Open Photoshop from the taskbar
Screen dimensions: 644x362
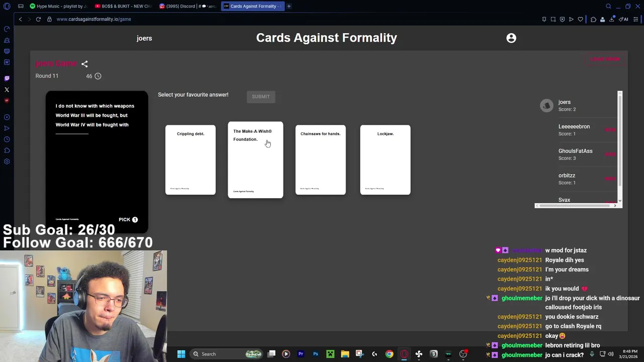tap(315, 354)
